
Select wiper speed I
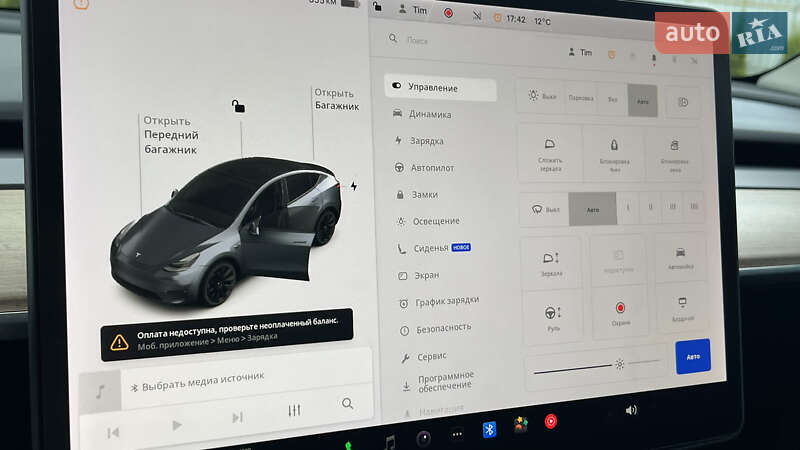[628, 208]
